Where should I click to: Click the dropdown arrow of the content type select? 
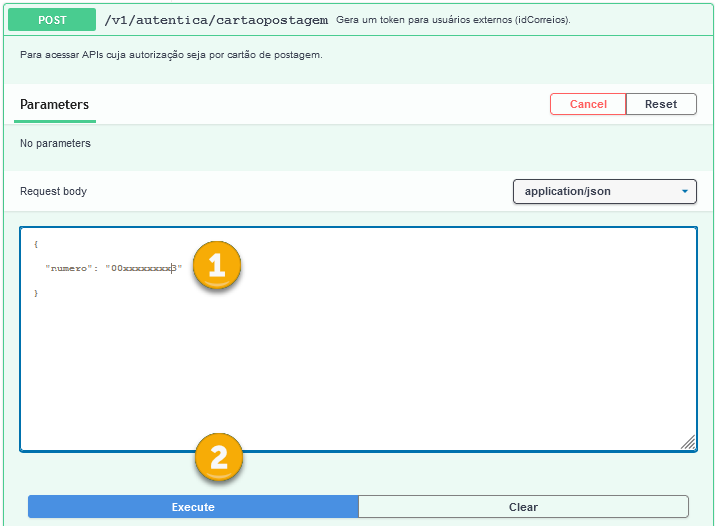point(684,191)
